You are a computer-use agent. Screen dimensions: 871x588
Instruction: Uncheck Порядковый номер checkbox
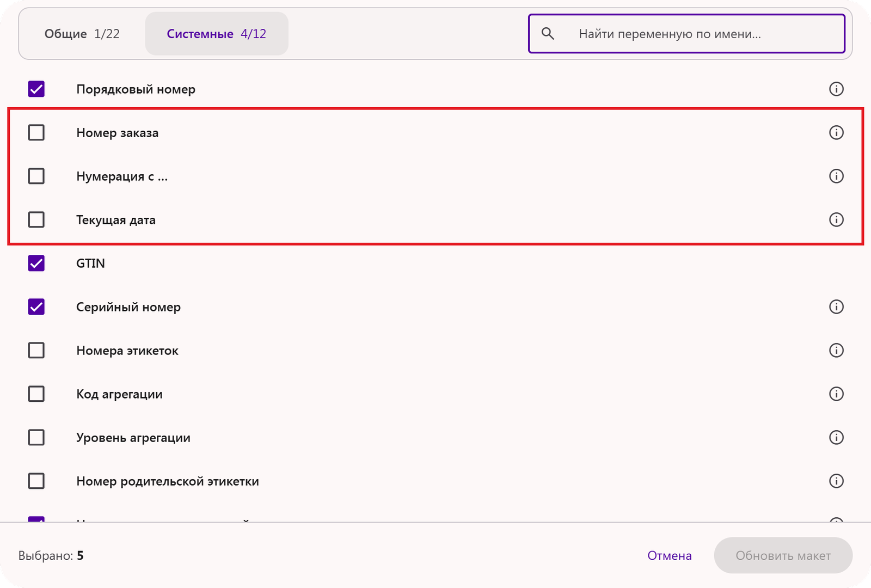pyautogui.click(x=36, y=89)
